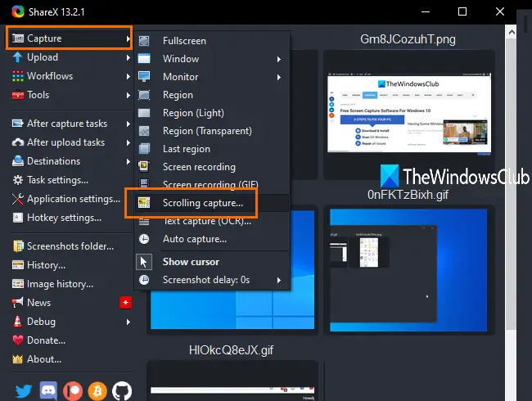Click the Workflows grid icon
The height and width of the screenshot is (401, 532).
(x=18, y=76)
